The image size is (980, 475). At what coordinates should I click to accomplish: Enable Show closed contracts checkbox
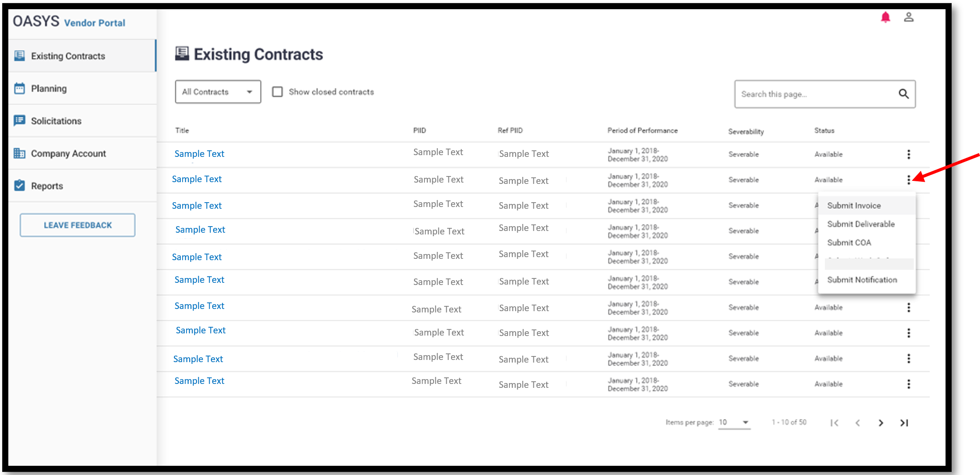[278, 92]
